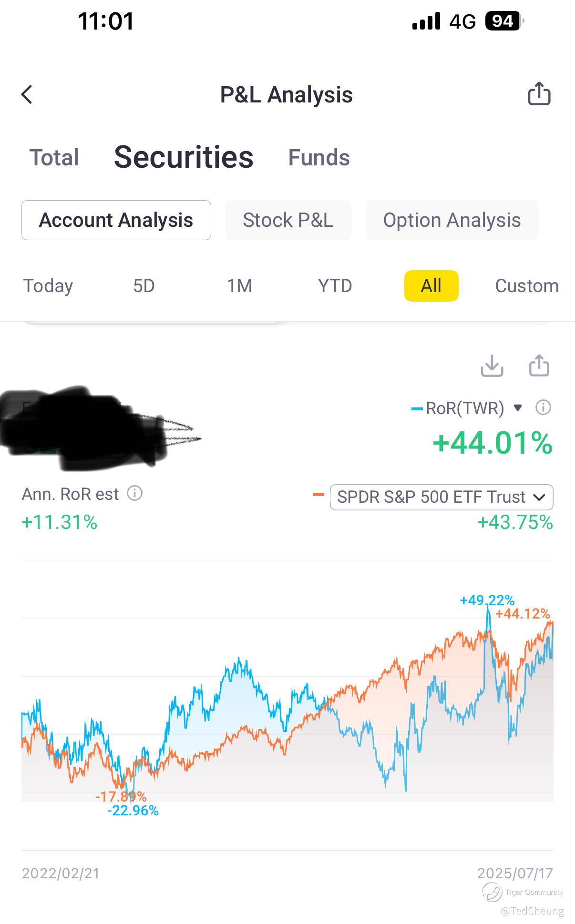This screenshot has height=924, width=575.
Task: Open the SPDR S&P 500 ETF Trust dropdown
Action: pyautogui.click(x=441, y=497)
